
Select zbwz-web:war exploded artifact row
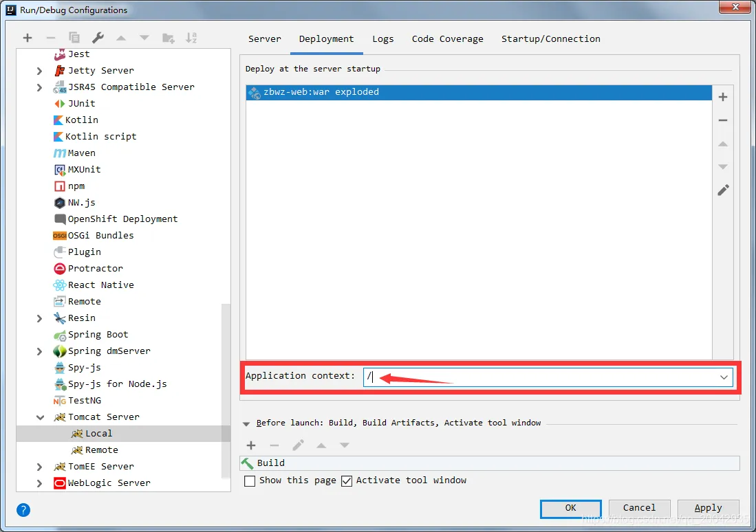(x=479, y=93)
